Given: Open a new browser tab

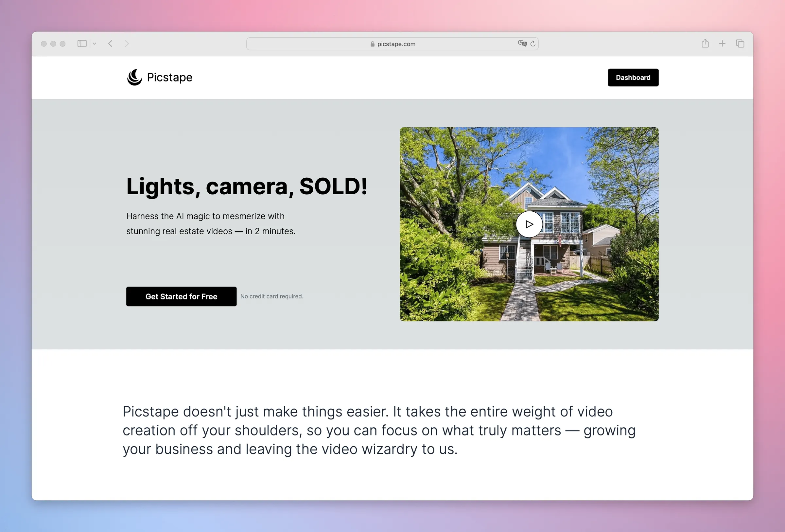Looking at the screenshot, I should (x=722, y=44).
